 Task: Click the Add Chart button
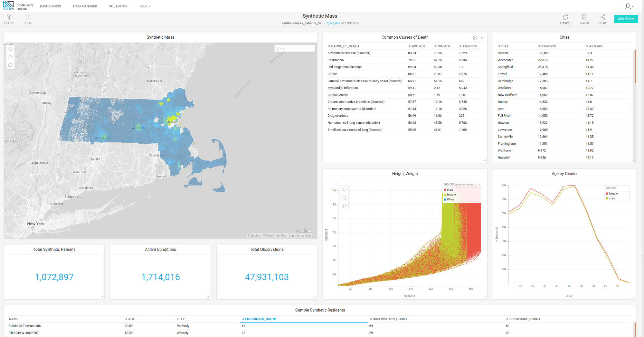point(626,19)
